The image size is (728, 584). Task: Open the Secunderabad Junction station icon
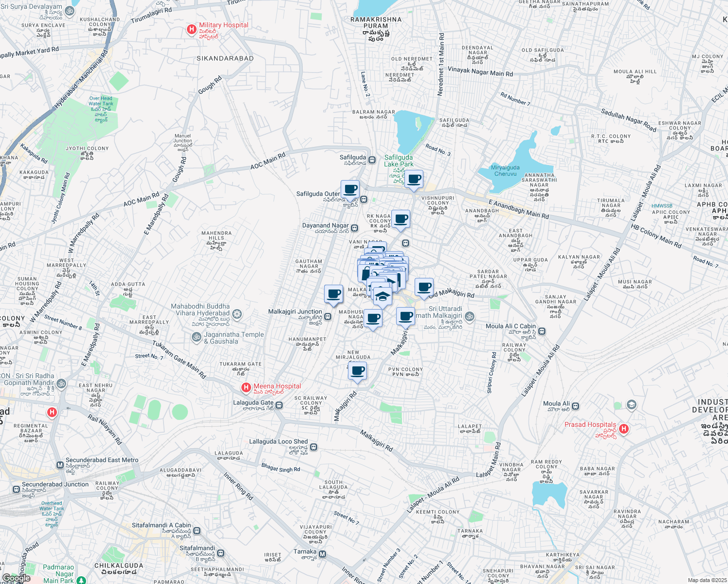(x=16, y=489)
